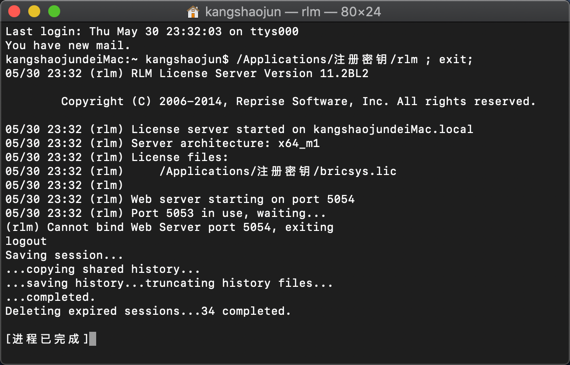Screen dimensions: 570x365
Task: Click the 'Last login' line at top
Action: [152, 31]
